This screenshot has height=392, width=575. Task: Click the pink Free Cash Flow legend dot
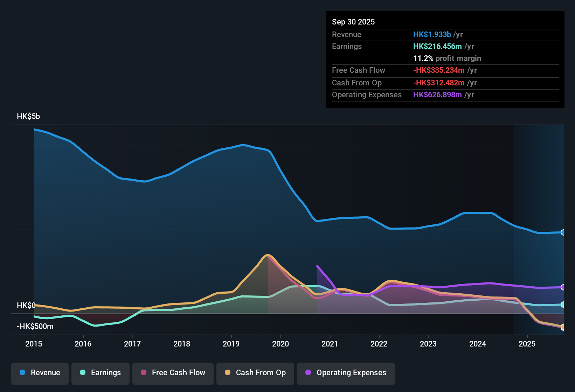pos(143,373)
